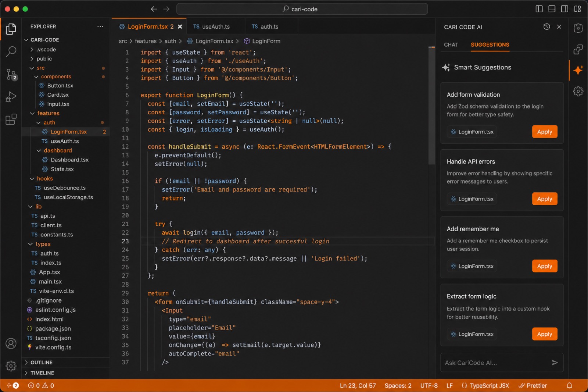The height and width of the screenshot is (392, 588).
Task: Go back with the navigation arrow
Action: coord(154,9)
